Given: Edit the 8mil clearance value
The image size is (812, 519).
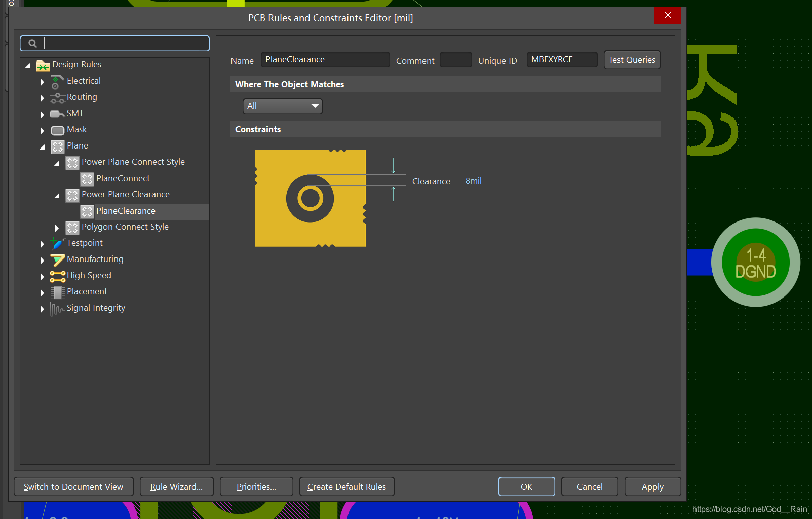Looking at the screenshot, I should tap(473, 181).
